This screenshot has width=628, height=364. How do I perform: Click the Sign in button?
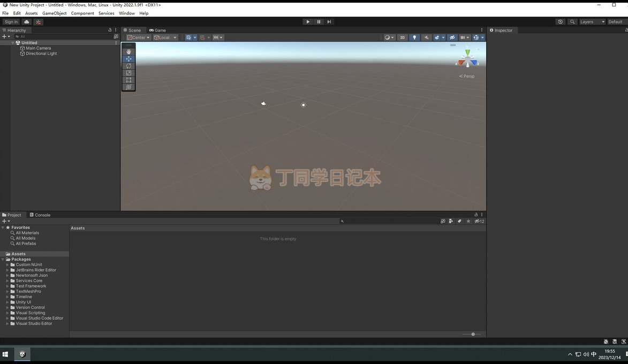pyautogui.click(x=11, y=22)
